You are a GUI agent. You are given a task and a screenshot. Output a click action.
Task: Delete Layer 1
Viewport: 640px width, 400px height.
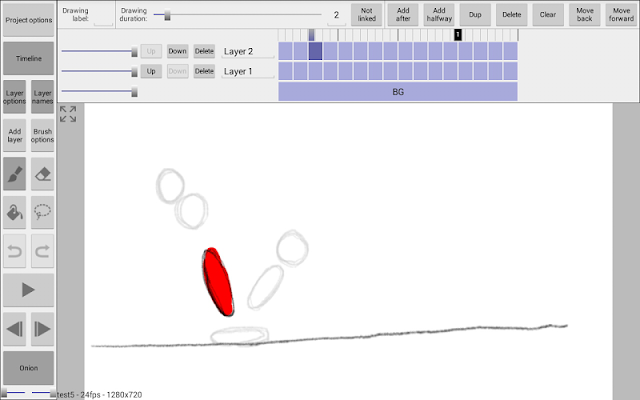coord(204,71)
